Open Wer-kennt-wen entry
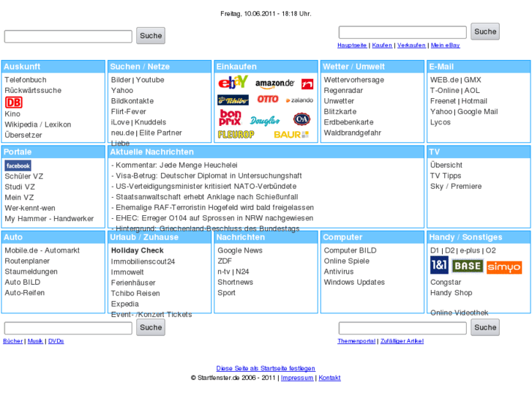The image size is (532, 399). [x=30, y=208]
